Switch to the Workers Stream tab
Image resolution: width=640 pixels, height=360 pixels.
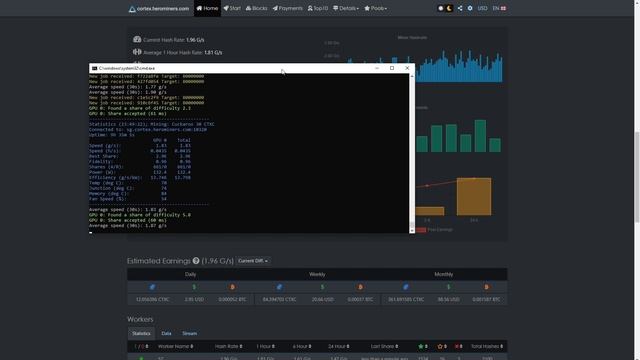point(189,333)
